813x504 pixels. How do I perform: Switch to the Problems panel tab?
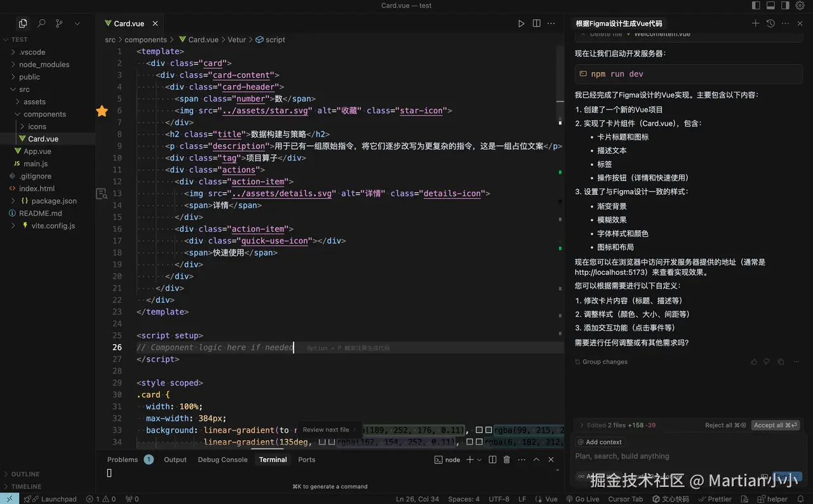click(x=130, y=460)
